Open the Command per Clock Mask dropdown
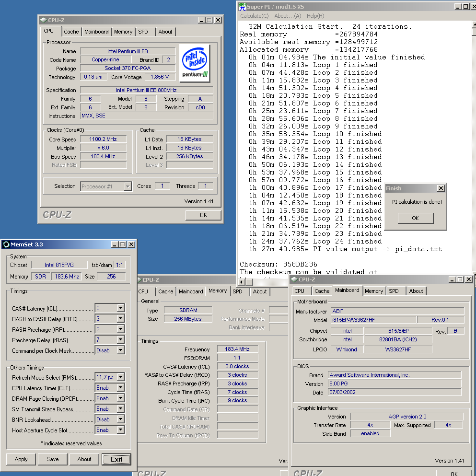Viewport: 476px width, 476px height. pos(120,350)
